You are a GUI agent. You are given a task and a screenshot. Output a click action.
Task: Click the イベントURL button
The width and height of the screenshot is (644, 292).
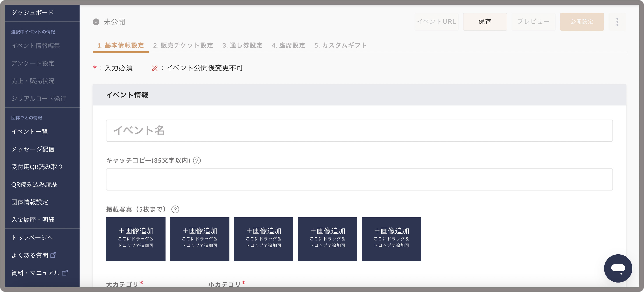pos(436,22)
